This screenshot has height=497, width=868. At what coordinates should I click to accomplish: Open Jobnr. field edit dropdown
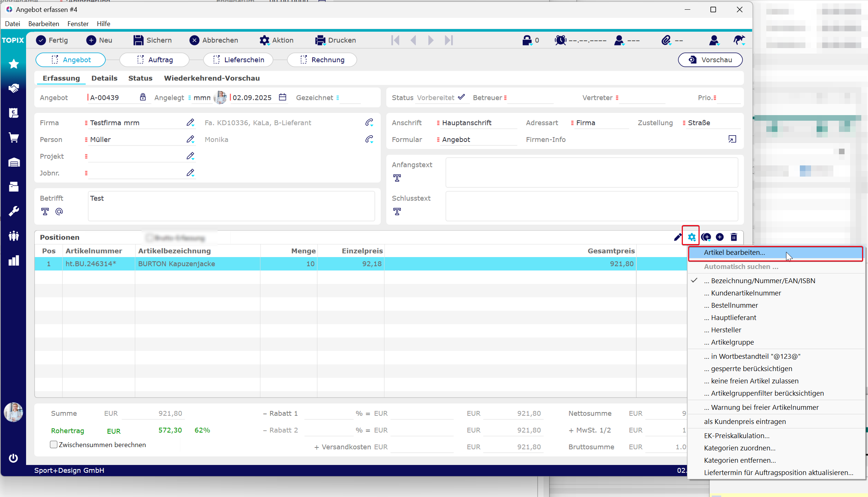tap(190, 173)
